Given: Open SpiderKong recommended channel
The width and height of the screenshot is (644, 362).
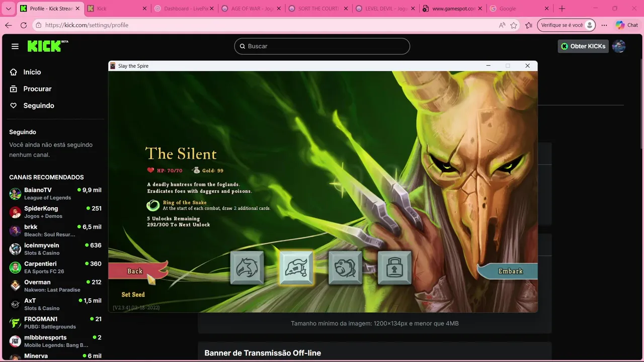Looking at the screenshot, I should tap(55, 212).
